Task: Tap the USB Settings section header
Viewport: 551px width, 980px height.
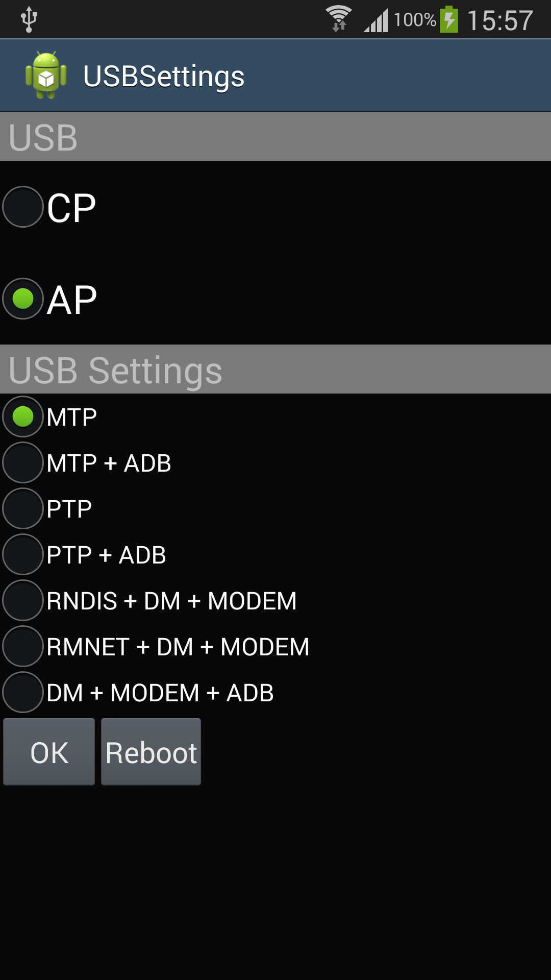Action: tap(116, 370)
